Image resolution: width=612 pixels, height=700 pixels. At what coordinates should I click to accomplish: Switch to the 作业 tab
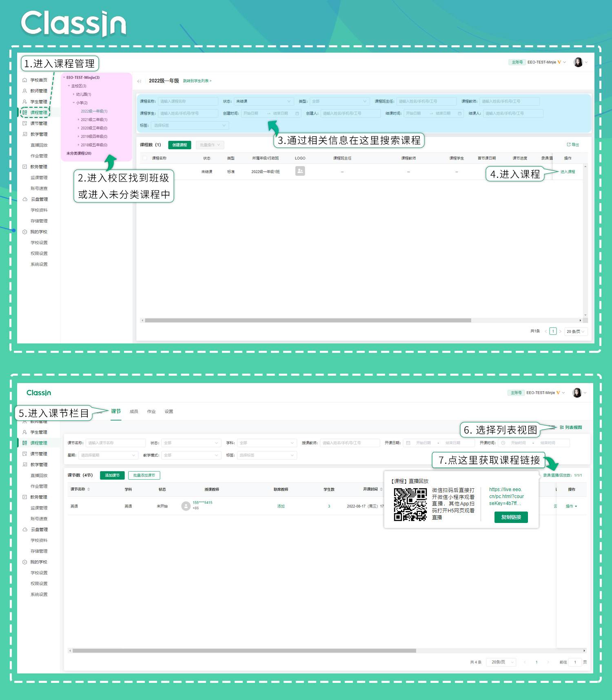point(151,411)
